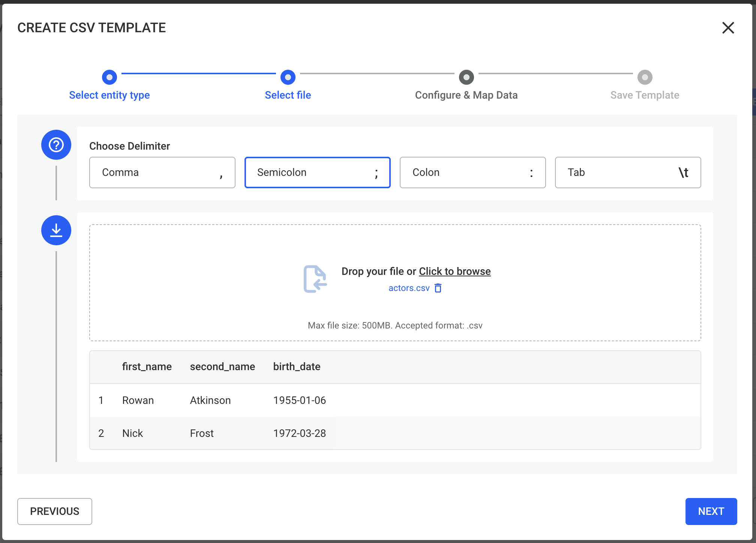Click the help question mark icon
Viewport: 756px width, 543px height.
tap(56, 145)
